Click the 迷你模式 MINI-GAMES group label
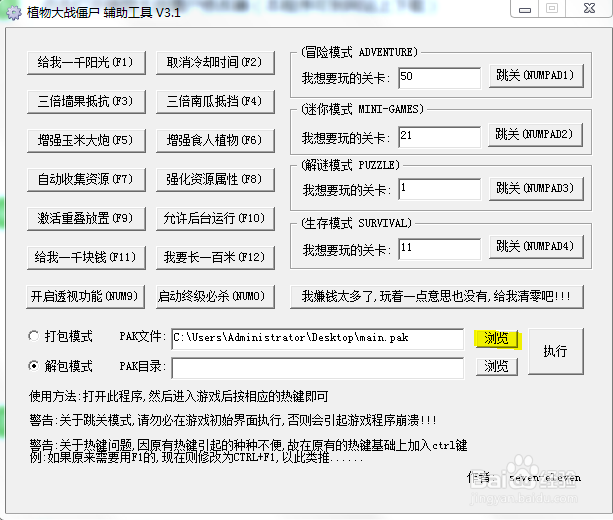 click(x=362, y=109)
